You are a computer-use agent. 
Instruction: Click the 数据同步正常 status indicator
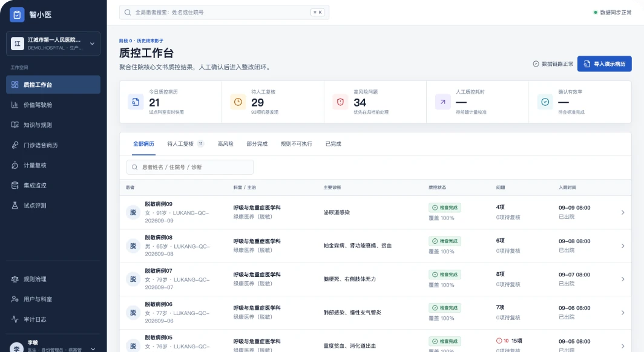(613, 12)
